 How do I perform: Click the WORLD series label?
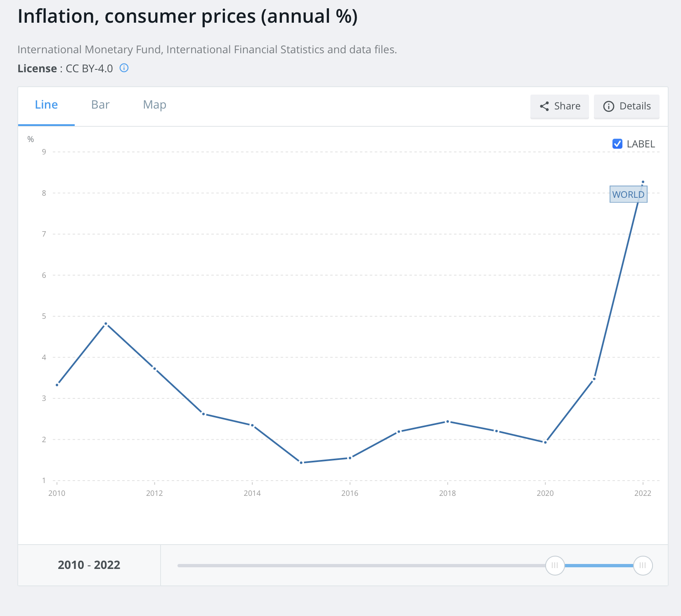628,194
